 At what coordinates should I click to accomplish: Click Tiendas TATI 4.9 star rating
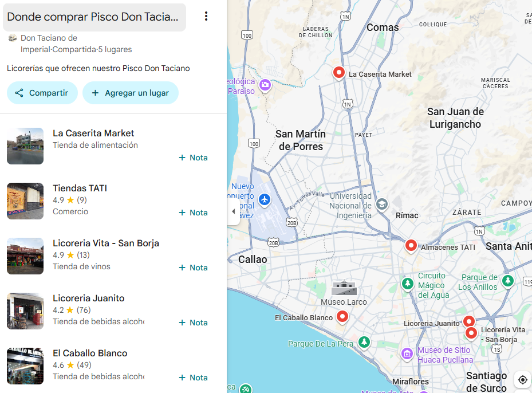tap(70, 200)
